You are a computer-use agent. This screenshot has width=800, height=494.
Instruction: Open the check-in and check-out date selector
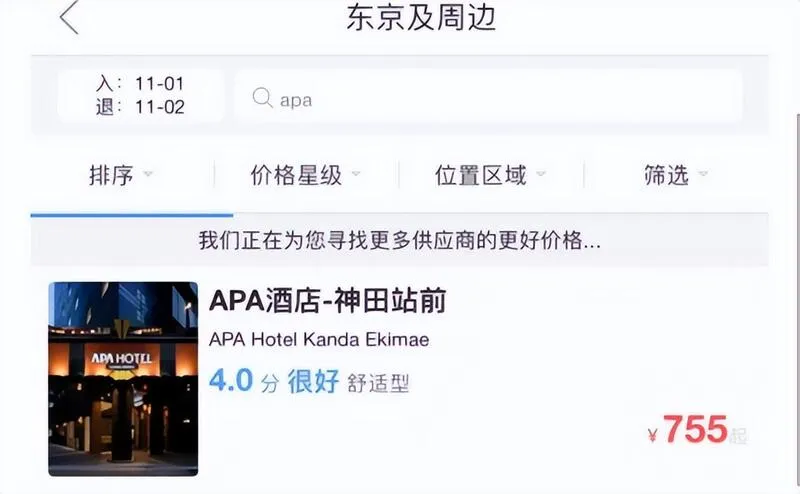coord(140,95)
